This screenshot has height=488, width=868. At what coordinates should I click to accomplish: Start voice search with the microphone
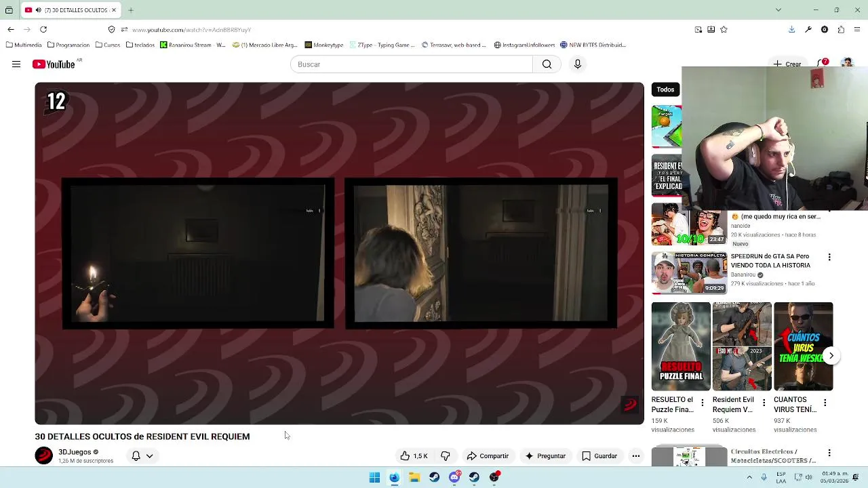click(578, 64)
